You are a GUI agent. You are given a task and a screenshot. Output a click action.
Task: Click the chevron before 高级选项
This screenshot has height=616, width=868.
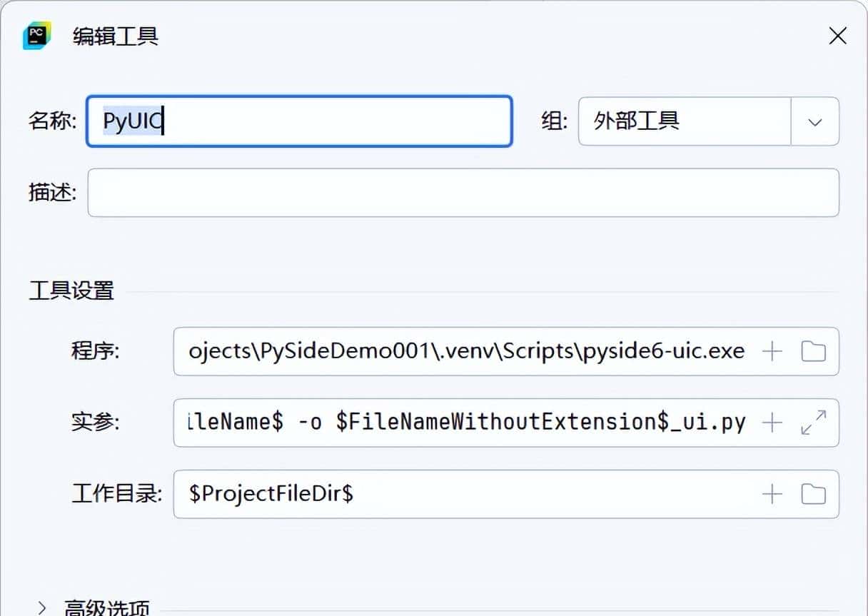43,607
